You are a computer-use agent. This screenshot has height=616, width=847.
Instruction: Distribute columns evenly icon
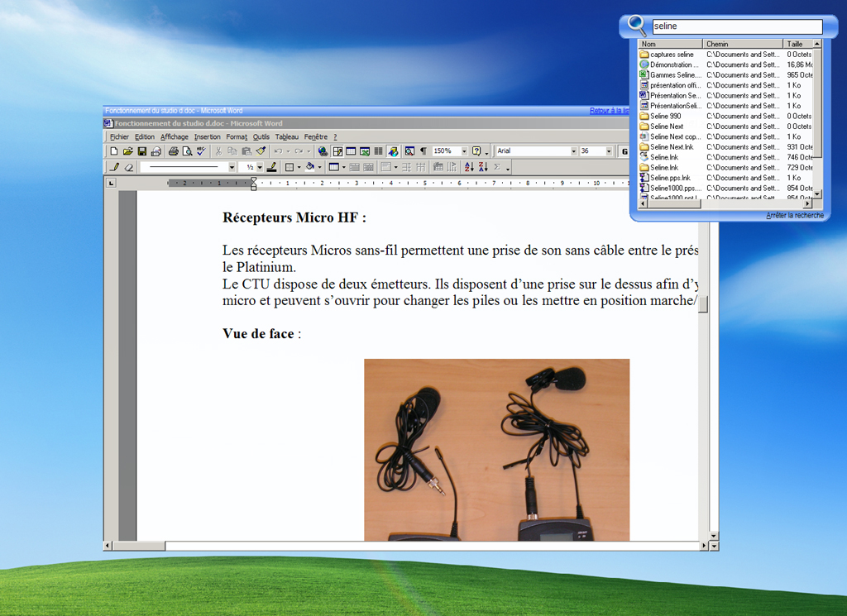(420, 167)
